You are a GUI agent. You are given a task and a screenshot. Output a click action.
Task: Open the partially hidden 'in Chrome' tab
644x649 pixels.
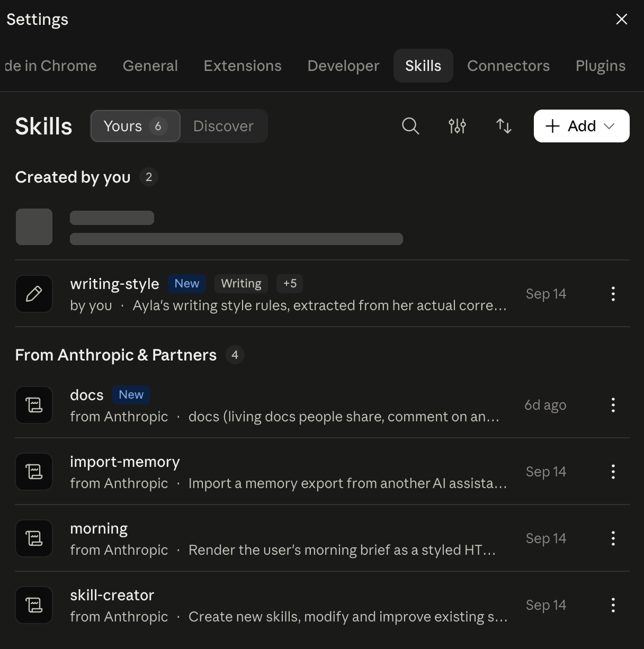pos(51,66)
